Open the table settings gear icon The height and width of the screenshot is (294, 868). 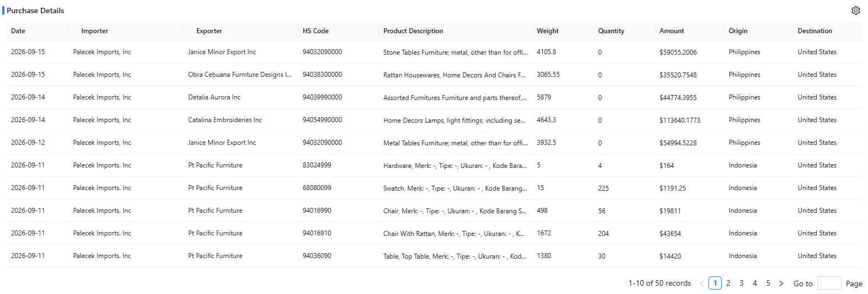(855, 11)
